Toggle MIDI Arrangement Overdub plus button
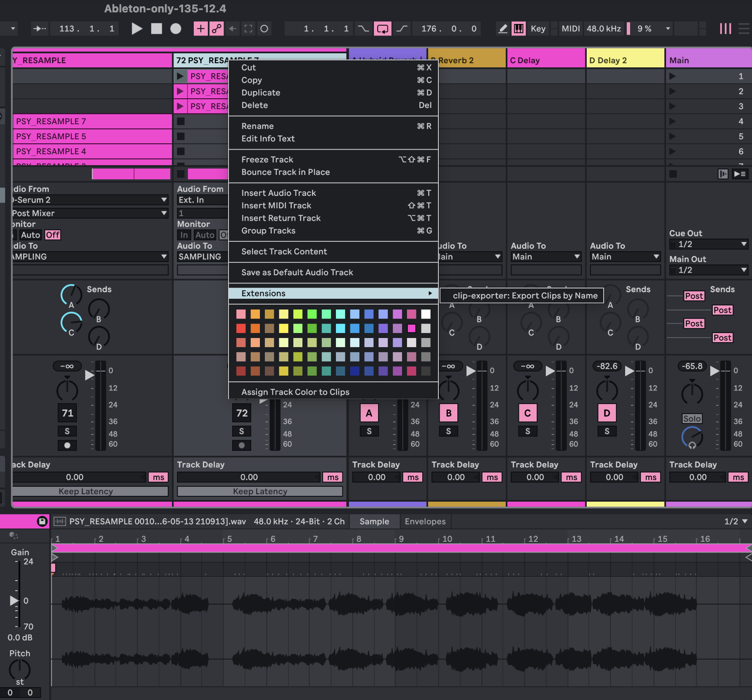The image size is (752, 700). pos(200,29)
